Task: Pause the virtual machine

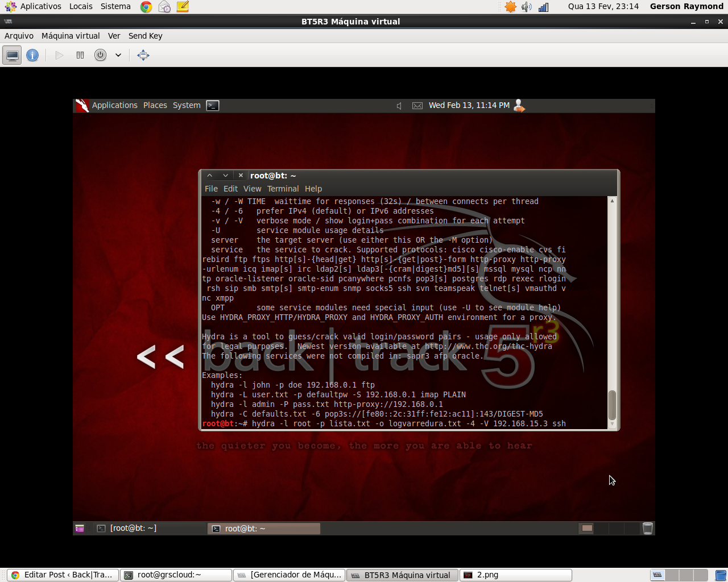Action: coord(80,55)
